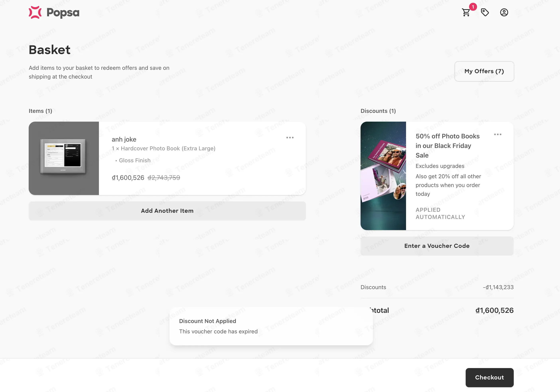Click the Items (1) heading
The height and width of the screenshot is (392, 560).
(40, 111)
